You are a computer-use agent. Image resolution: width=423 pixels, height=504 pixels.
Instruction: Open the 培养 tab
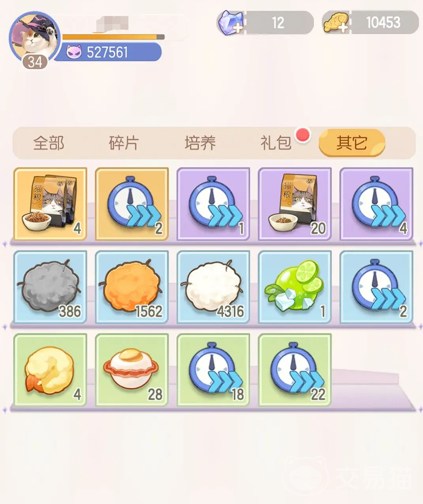click(200, 143)
